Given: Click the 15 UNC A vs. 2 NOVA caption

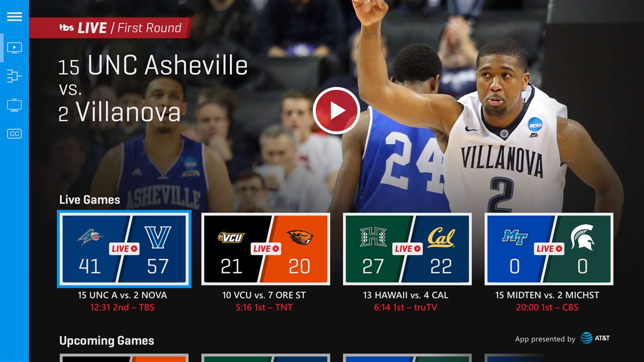Looking at the screenshot, I should coord(122,295).
